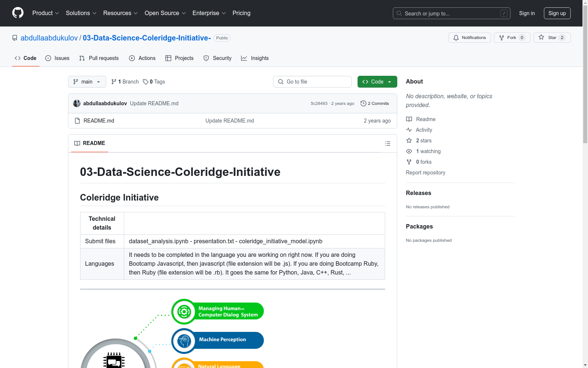This screenshot has height=368, width=588.
Task: Expand the Solutions menu
Action: (x=81, y=13)
